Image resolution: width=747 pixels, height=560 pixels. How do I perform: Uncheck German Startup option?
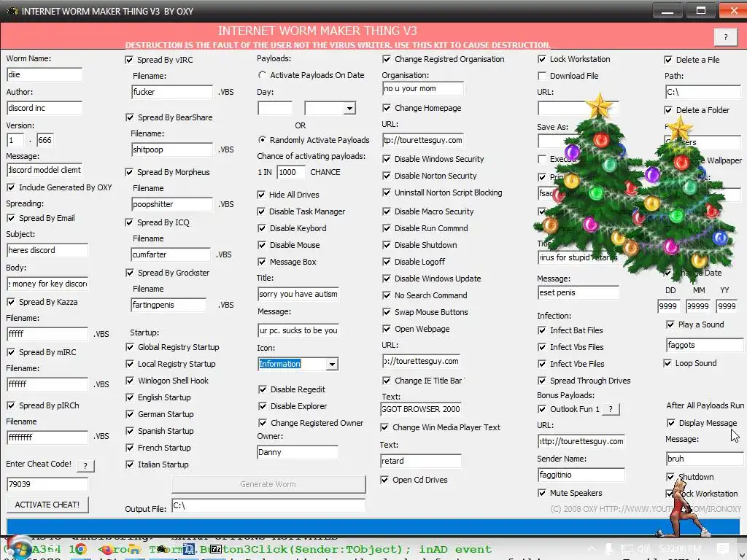(x=130, y=414)
